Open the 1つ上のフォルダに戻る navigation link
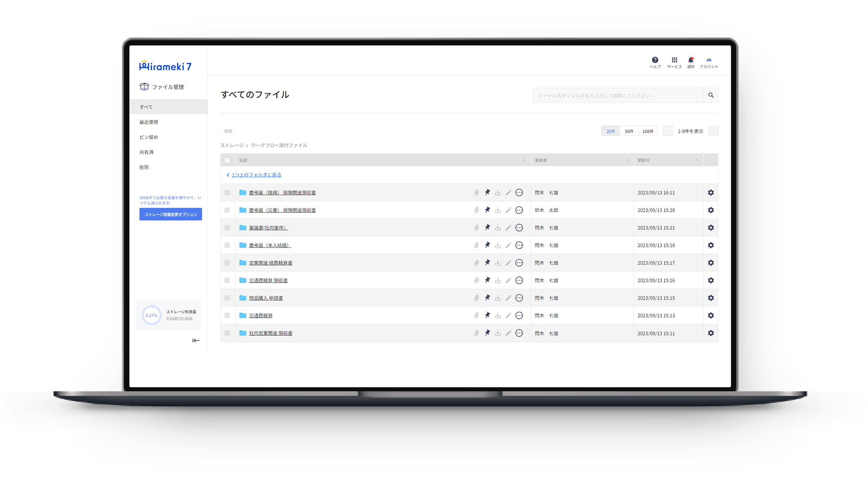 [256, 175]
